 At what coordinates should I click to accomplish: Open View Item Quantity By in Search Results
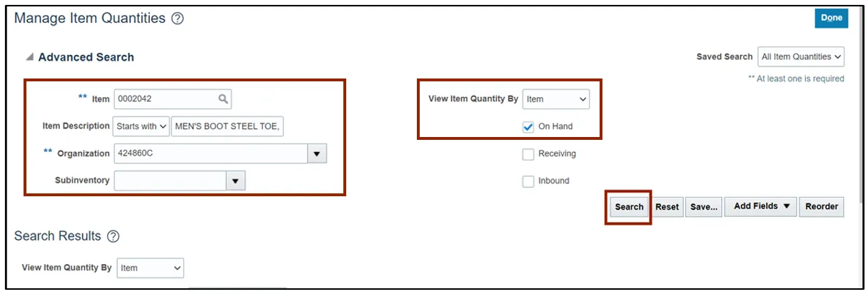pyautogui.click(x=150, y=268)
